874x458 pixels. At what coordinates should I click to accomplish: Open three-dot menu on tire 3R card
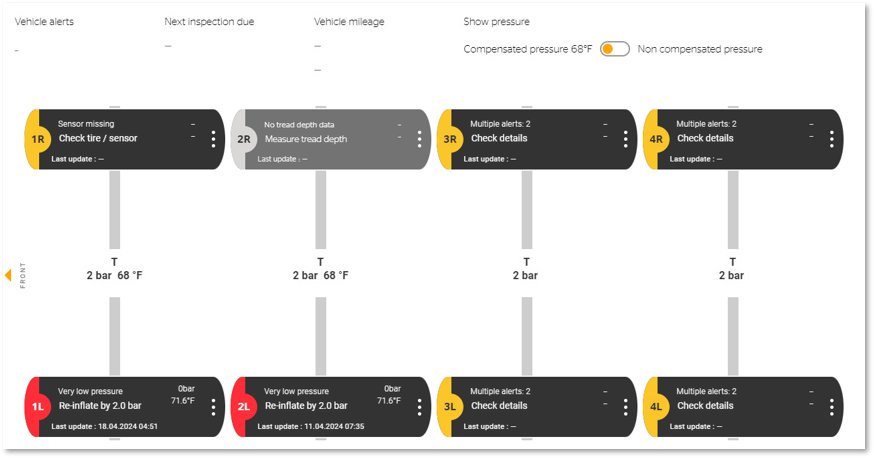[625, 139]
